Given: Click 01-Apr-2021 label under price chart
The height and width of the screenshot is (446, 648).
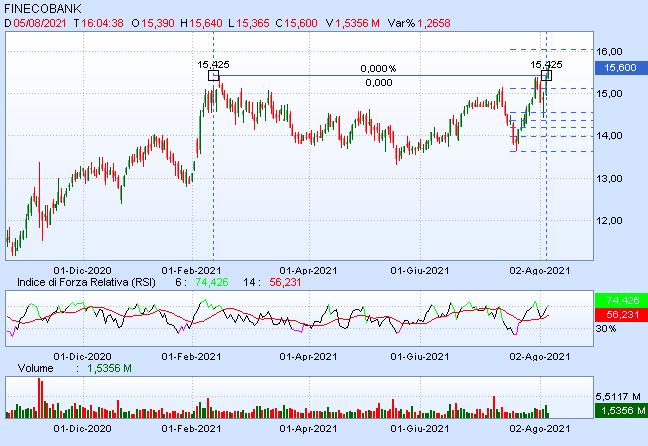Looking at the screenshot, I should [308, 271].
